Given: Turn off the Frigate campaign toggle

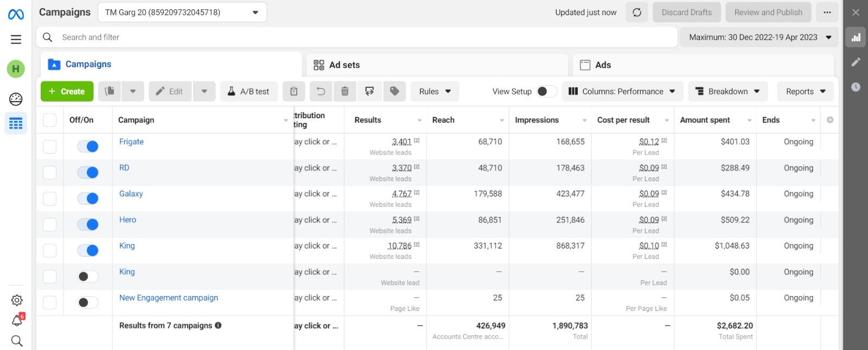Looking at the screenshot, I should [x=88, y=147].
